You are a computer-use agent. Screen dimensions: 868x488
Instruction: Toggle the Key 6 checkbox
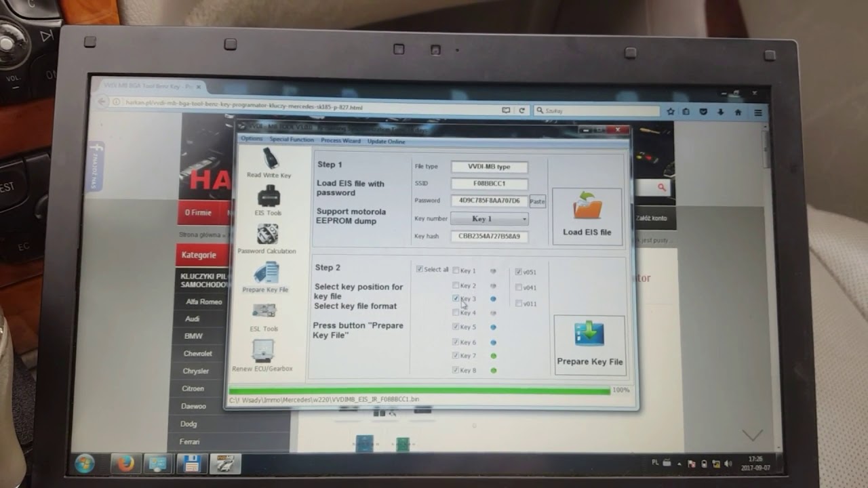[x=456, y=342]
